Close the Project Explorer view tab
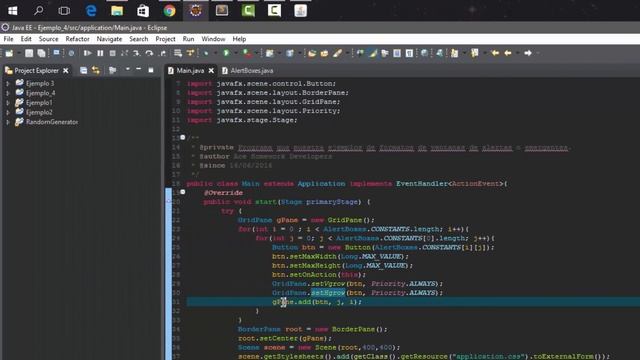The width and height of the screenshot is (640, 360). [x=66, y=71]
